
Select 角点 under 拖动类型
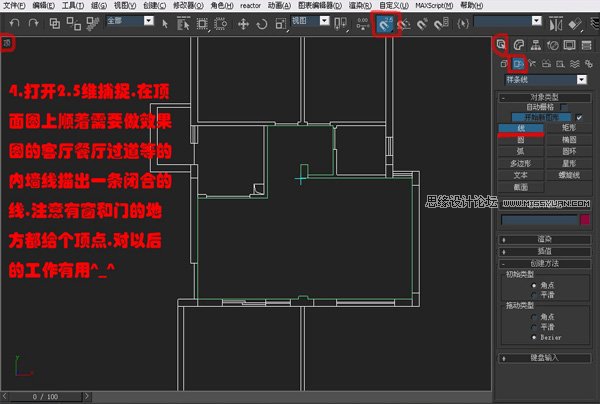coord(534,317)
